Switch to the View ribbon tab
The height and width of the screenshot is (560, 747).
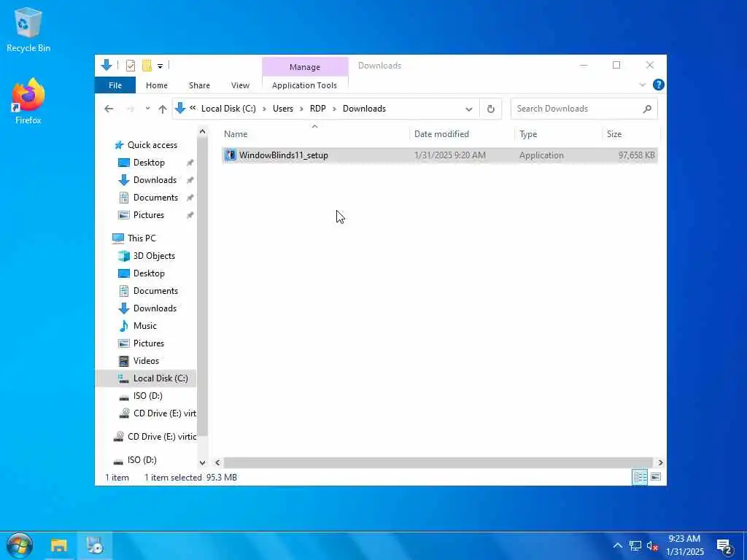[x=240, y=85]
